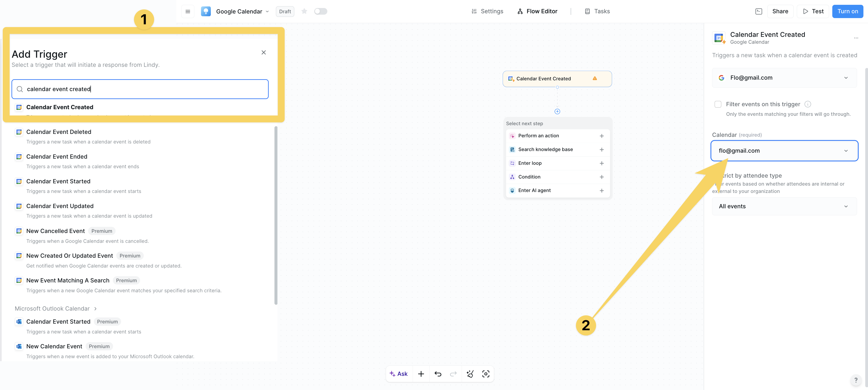Screen dimensions: 868x390
Task: Expand the Calendar flo@gmail.com dropdown
Action: tap(784, 151)
